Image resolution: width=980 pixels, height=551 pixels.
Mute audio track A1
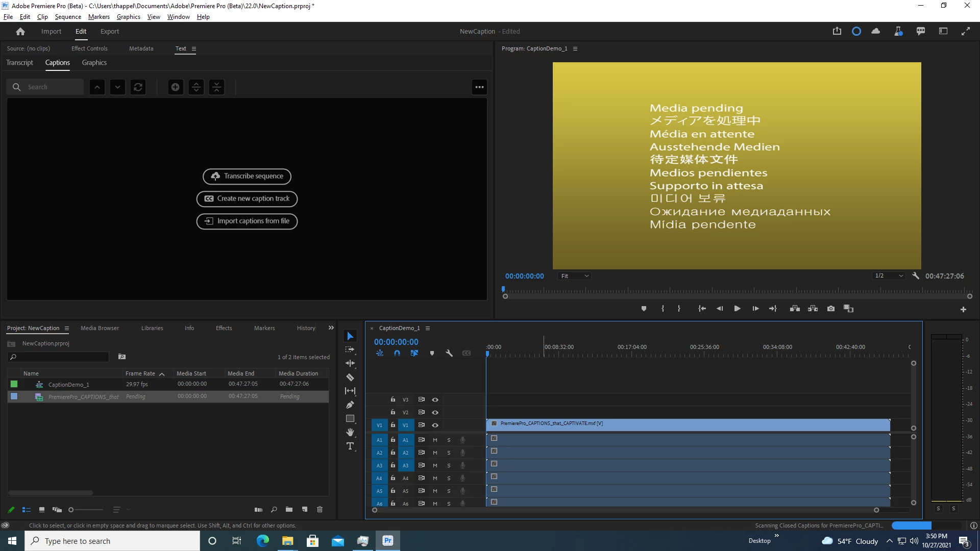[x=435, y=440]
